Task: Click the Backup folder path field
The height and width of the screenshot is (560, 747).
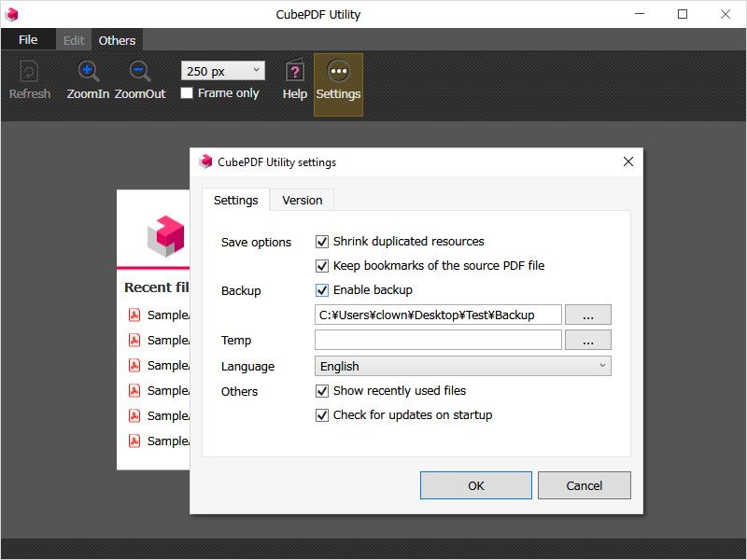Action: click(438, 315)
